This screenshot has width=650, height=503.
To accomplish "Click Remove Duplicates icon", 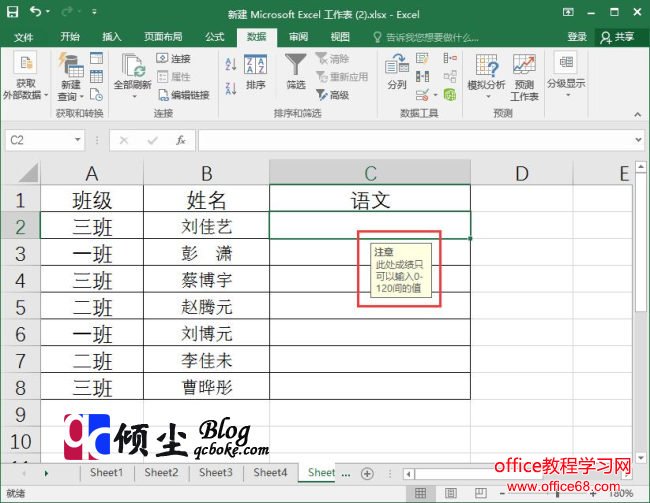I will (422, 77).
